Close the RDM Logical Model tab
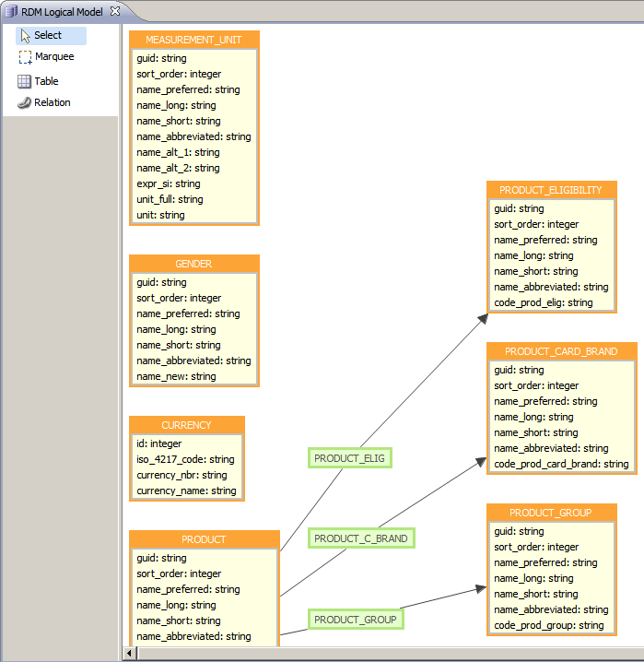 click(115, 11)
